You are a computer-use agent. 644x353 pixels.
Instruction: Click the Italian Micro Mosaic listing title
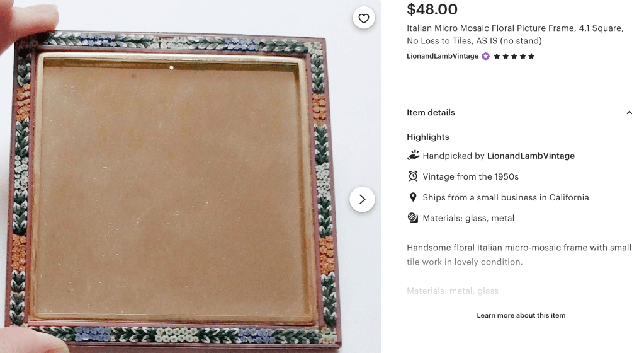click(515, 35)
